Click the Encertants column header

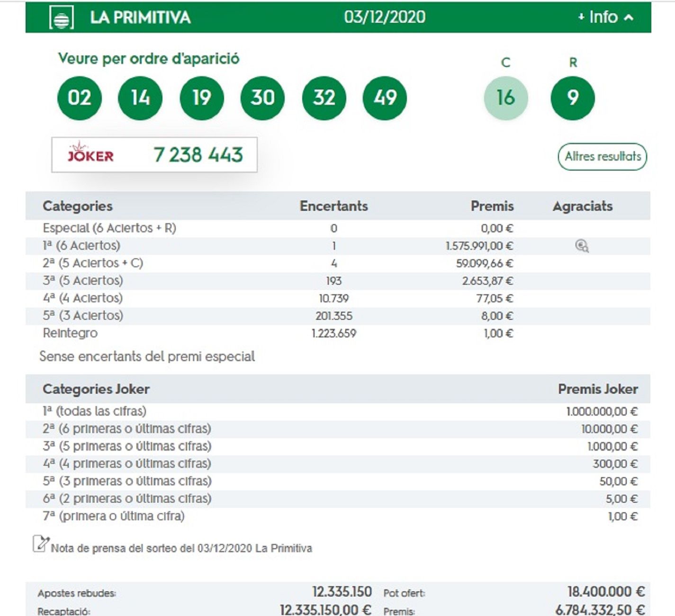tap(334, 206)
